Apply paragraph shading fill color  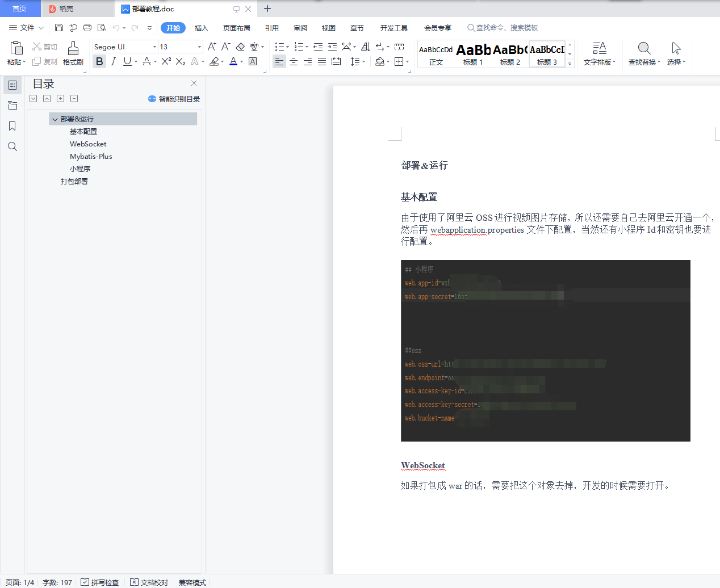(x=380, y=61)
